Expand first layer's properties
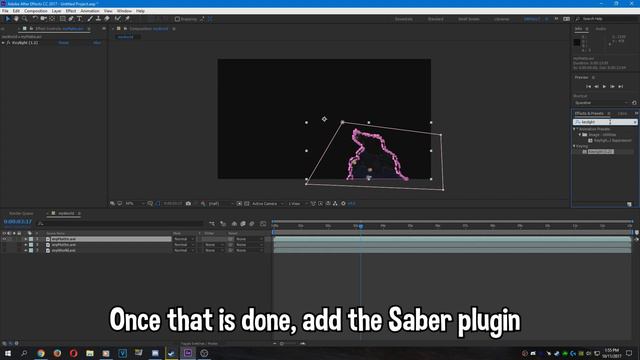This screenshot has width=640, height=360. pyautogui.click(x=26, y=239)
